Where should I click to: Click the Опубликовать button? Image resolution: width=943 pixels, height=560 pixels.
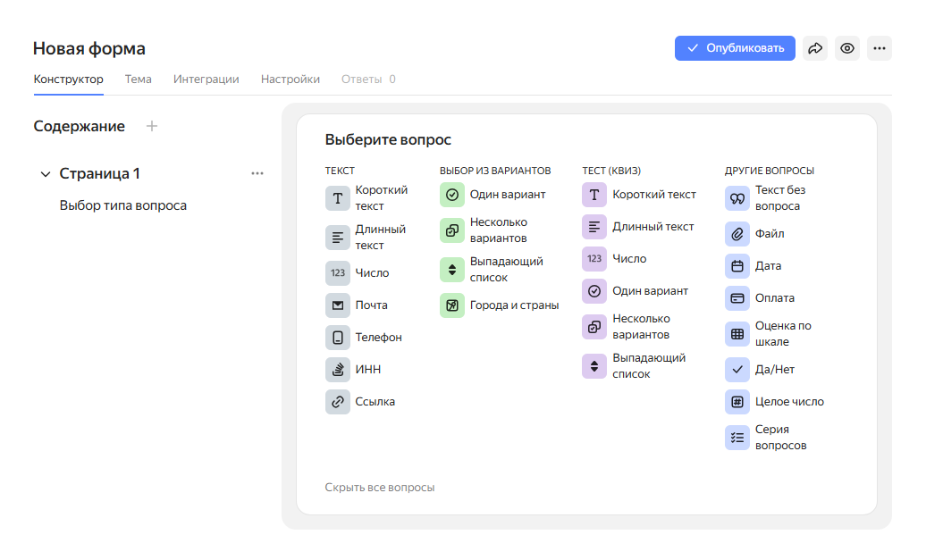tap(734, 48)
